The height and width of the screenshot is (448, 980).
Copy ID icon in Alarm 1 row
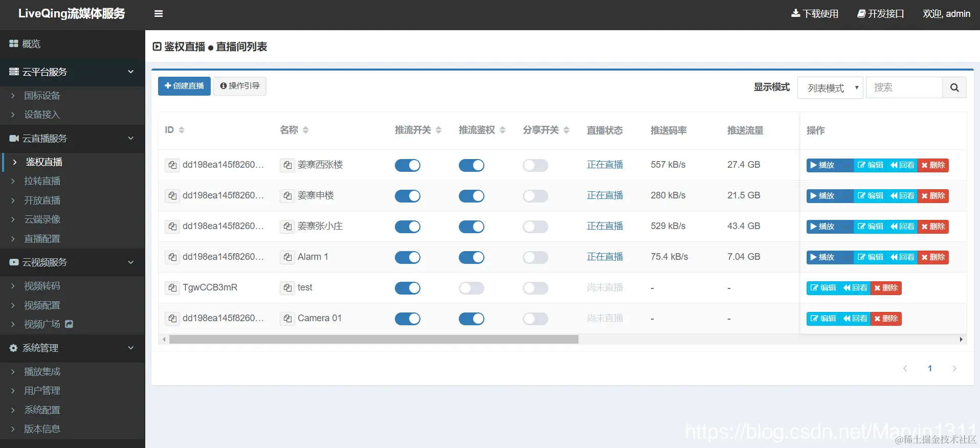(172, 257)
